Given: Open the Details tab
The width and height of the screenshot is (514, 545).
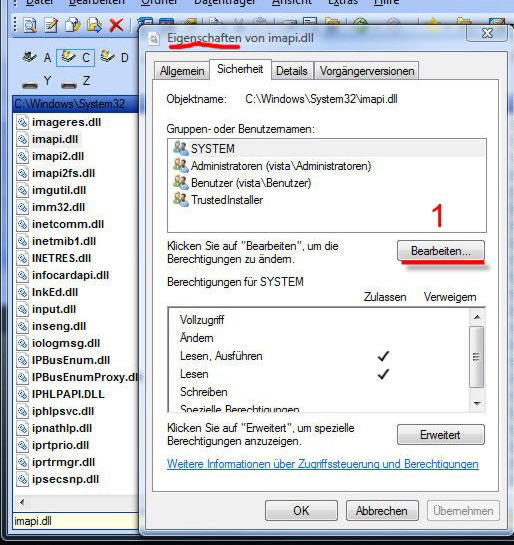Looking at the screenshot, I should [x=292, y=71].
